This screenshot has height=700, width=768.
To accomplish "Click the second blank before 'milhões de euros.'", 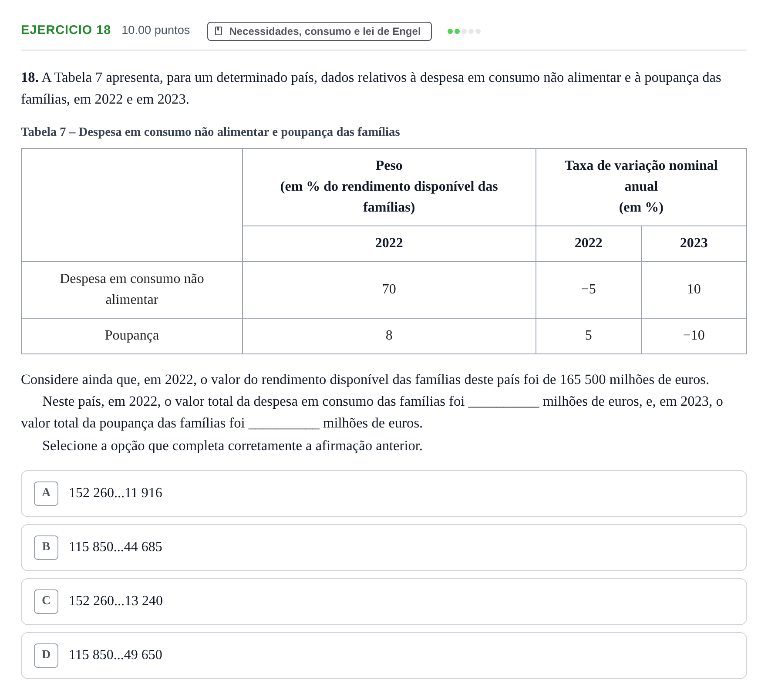I will [x=284, y=424].
